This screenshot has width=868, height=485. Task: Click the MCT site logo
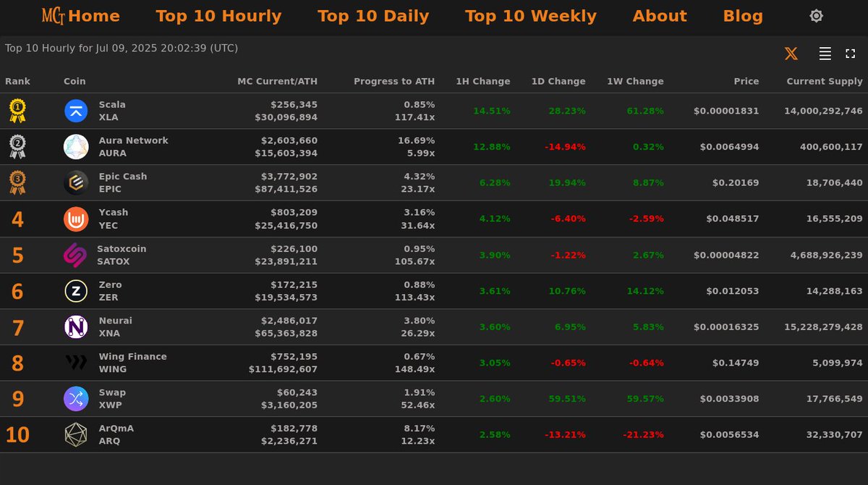(x=54, y=15)
